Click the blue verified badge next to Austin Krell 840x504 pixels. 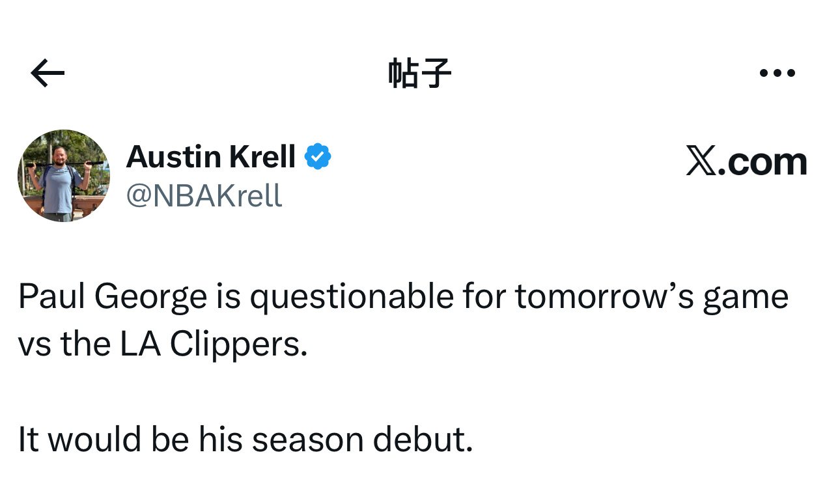[319, 156]
